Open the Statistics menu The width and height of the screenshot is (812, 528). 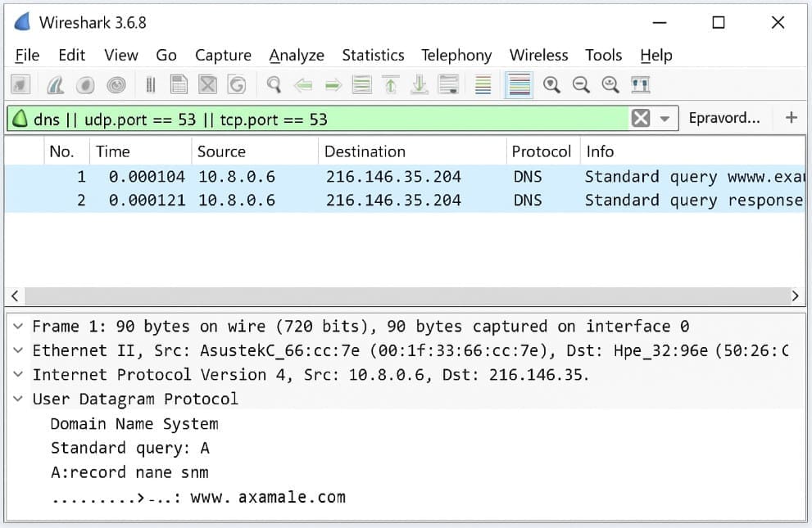[x=373, y=55]
